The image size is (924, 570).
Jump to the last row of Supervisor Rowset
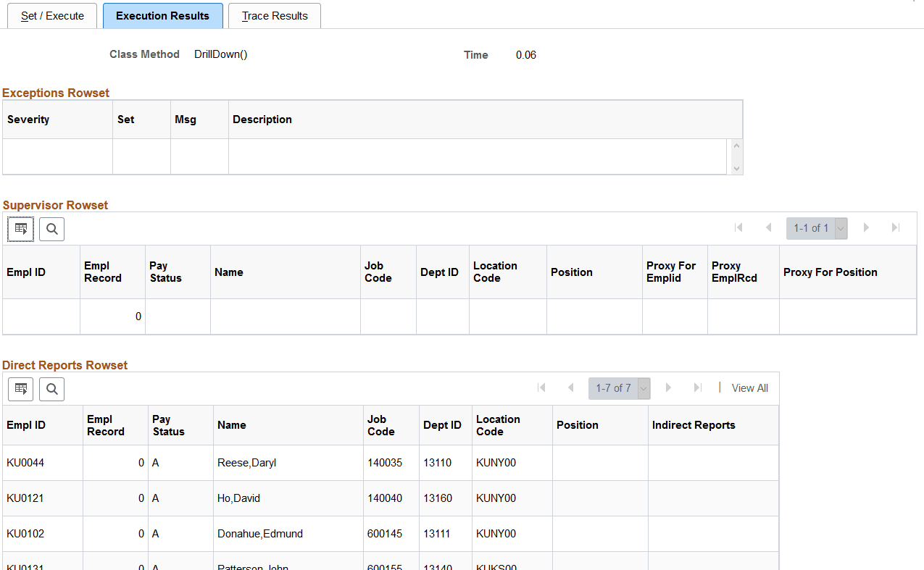click(x=896, y=227)
